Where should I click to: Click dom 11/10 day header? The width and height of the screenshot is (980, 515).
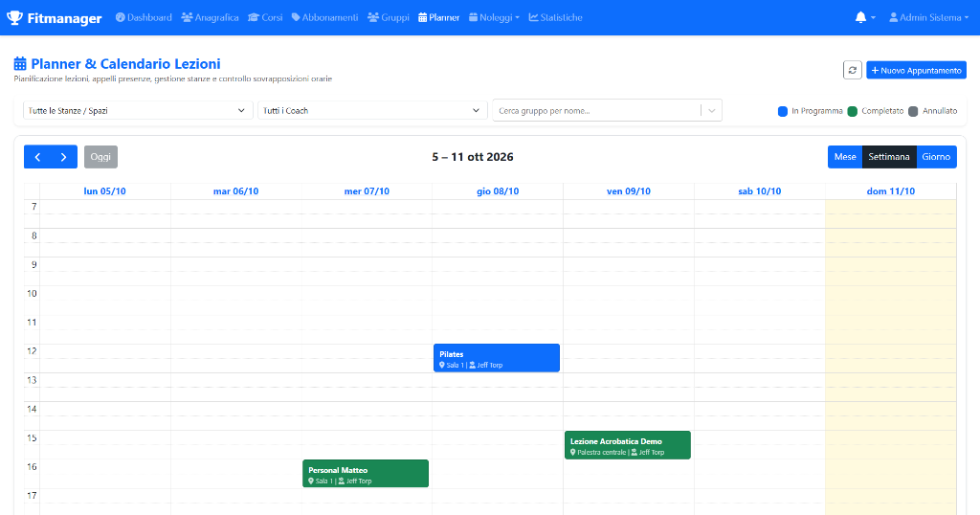(891, 191)
